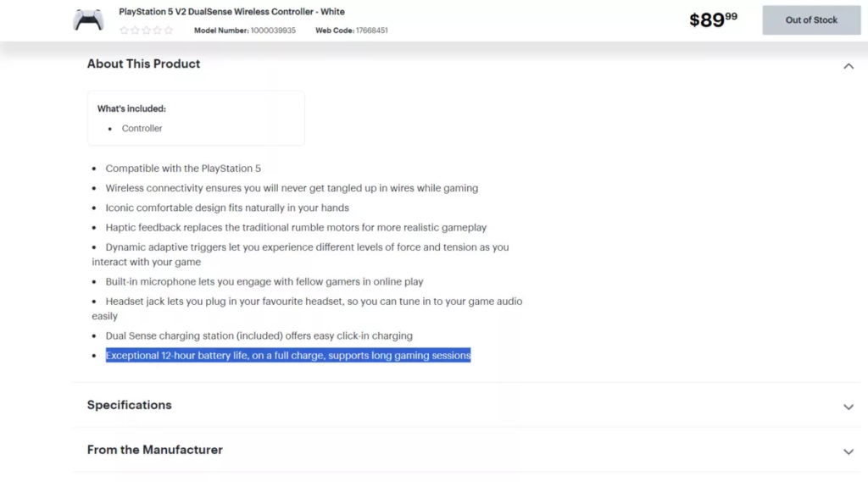Click the PlayStation 5 V2 DualSense product title

[231, 12]
